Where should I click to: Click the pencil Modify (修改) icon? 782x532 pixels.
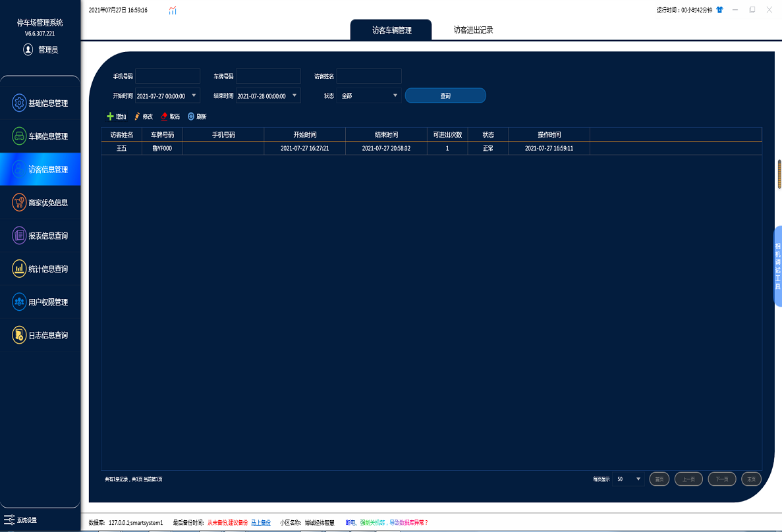coord(138,117)
